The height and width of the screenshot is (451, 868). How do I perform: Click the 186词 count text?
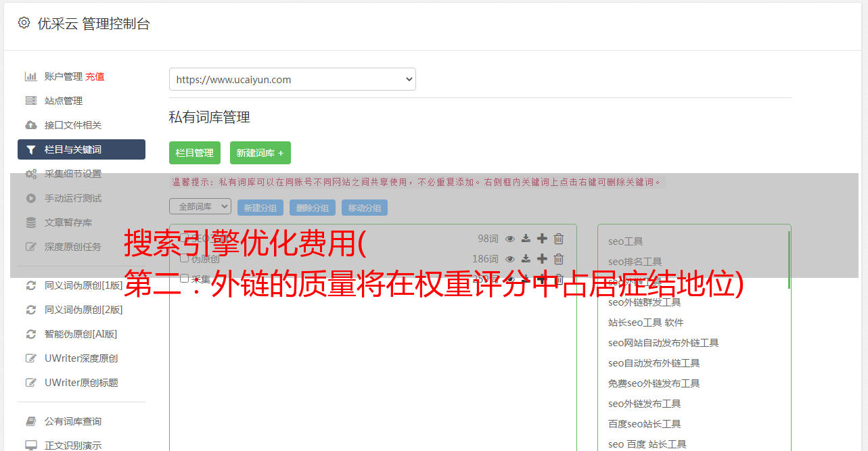click(x=485, y=259)
